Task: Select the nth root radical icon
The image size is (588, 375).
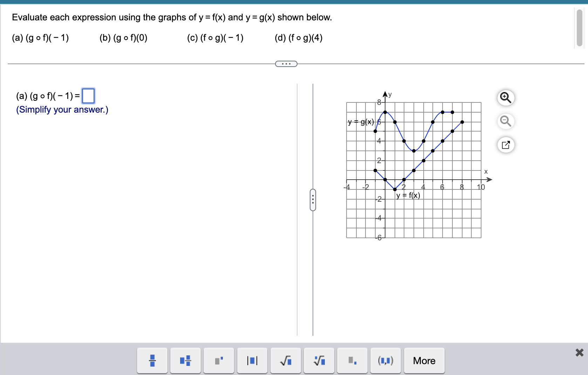Action: (319, 360)
